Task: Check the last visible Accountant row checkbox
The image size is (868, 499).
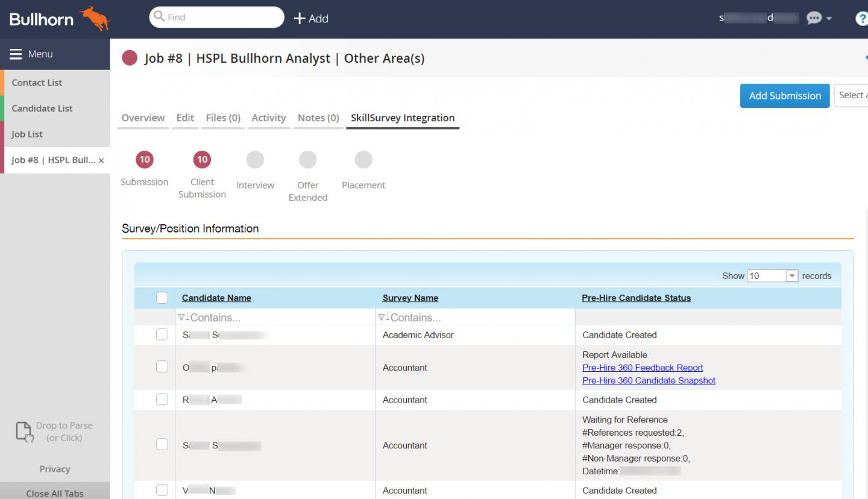Action: pyautogui.click(x=162, y=490)
